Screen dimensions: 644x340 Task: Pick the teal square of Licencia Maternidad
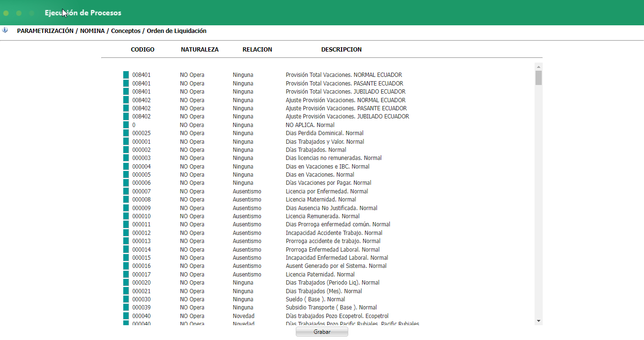[126, 200]
